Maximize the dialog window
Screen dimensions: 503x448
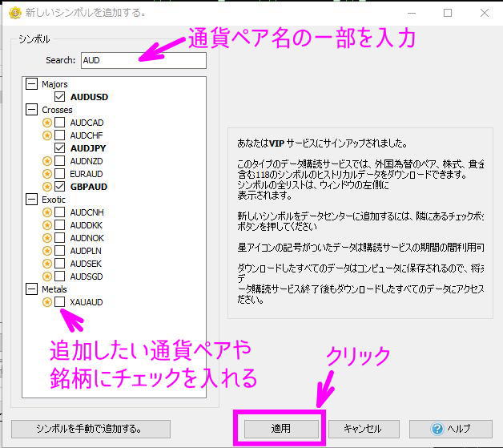pyautogui.click(x=448, y=13)
